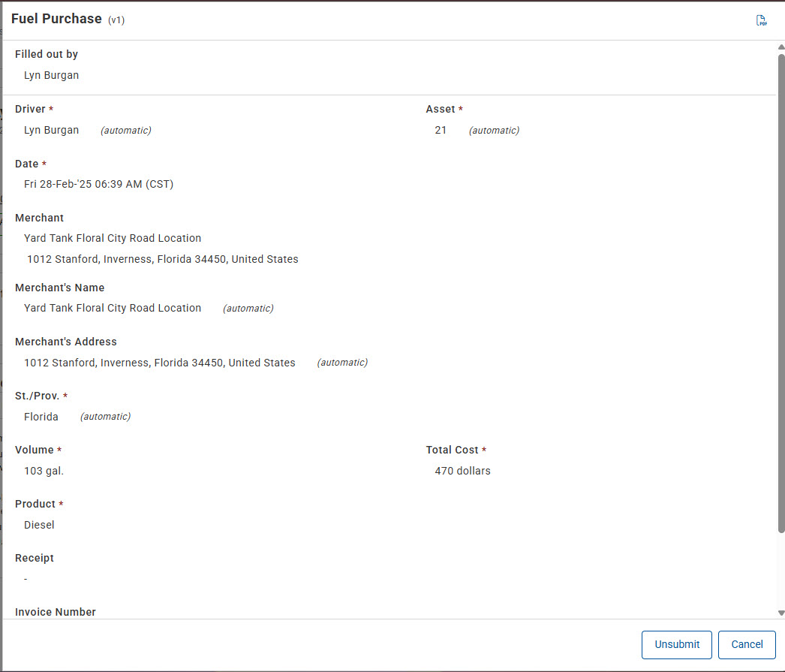Click the Merchant's Address value 1012 Stanford
This screenshot has width=785, height=672.
160,363
